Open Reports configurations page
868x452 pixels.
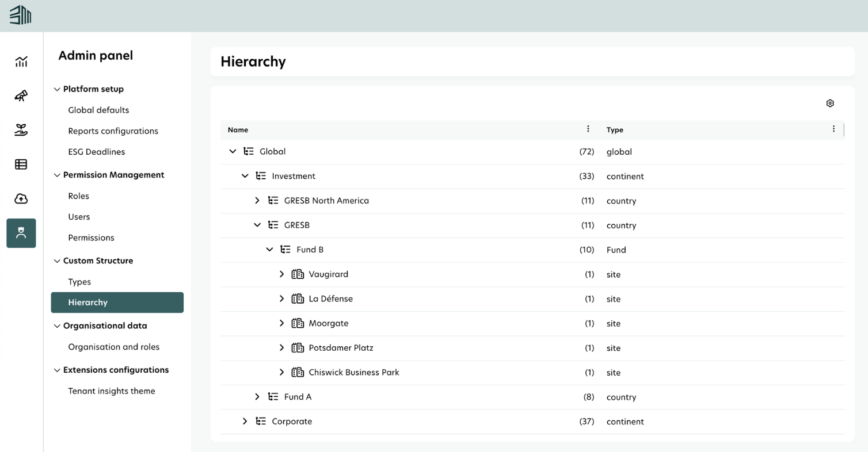tap(113, 131)
